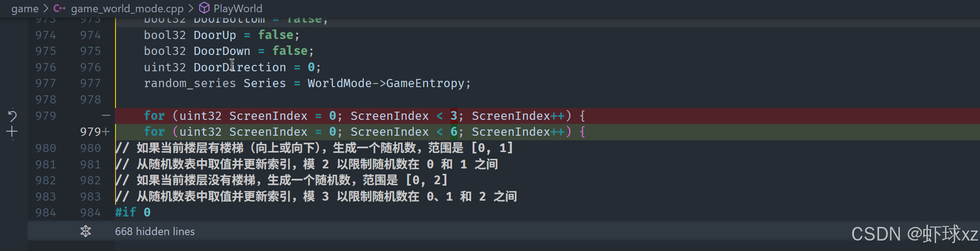Screen dimensions: 980x251
Task: Expand breadcrumb chevron before PlayWorld
Action: pyautogui.click(x=191, y=8)
